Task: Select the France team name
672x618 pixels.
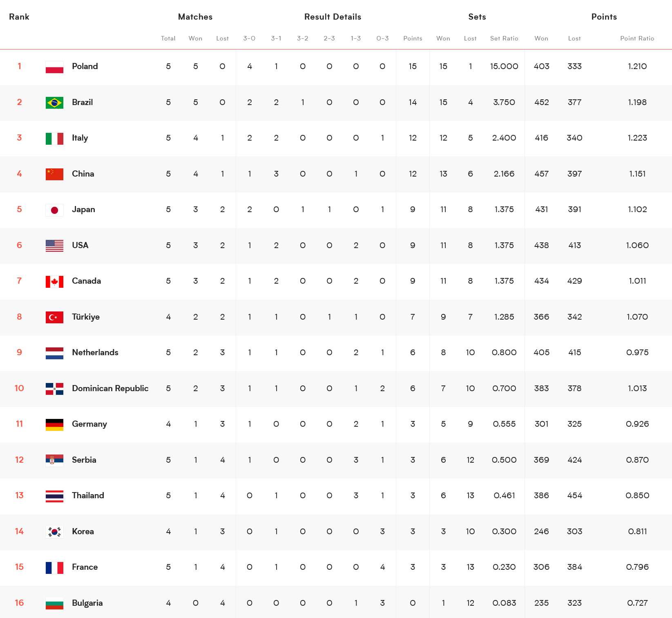Action: click(x=85, y=567)
